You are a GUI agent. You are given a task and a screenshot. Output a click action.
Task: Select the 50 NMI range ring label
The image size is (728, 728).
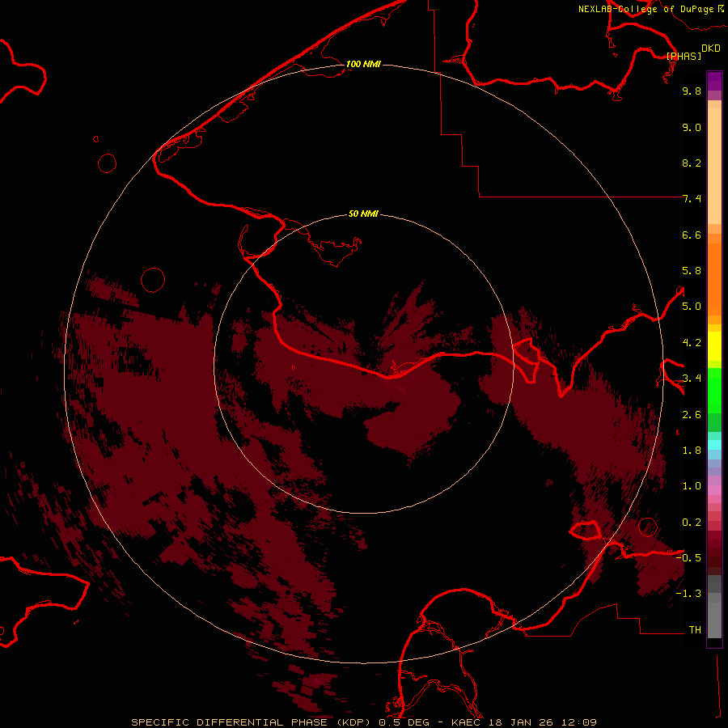(363, 214)
